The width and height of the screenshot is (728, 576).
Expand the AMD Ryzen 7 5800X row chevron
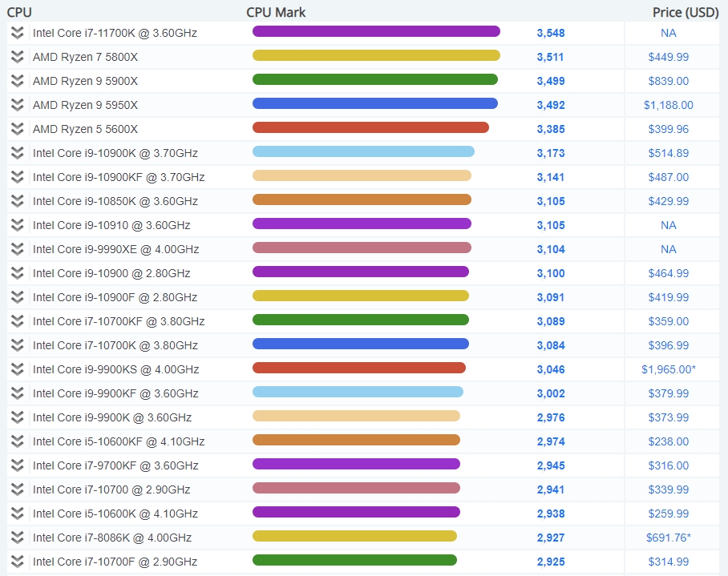pos(17,57)
